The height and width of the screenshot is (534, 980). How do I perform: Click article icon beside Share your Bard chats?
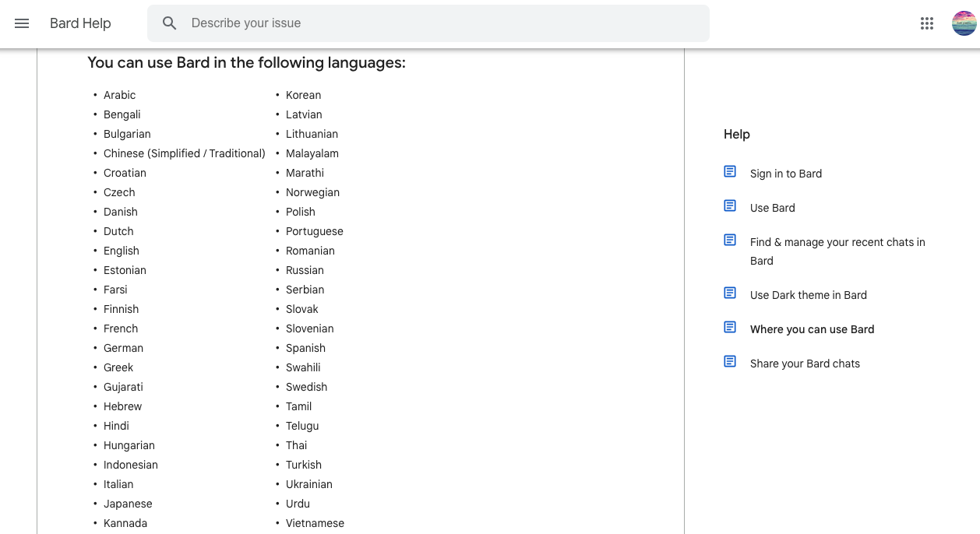(730, 361)
